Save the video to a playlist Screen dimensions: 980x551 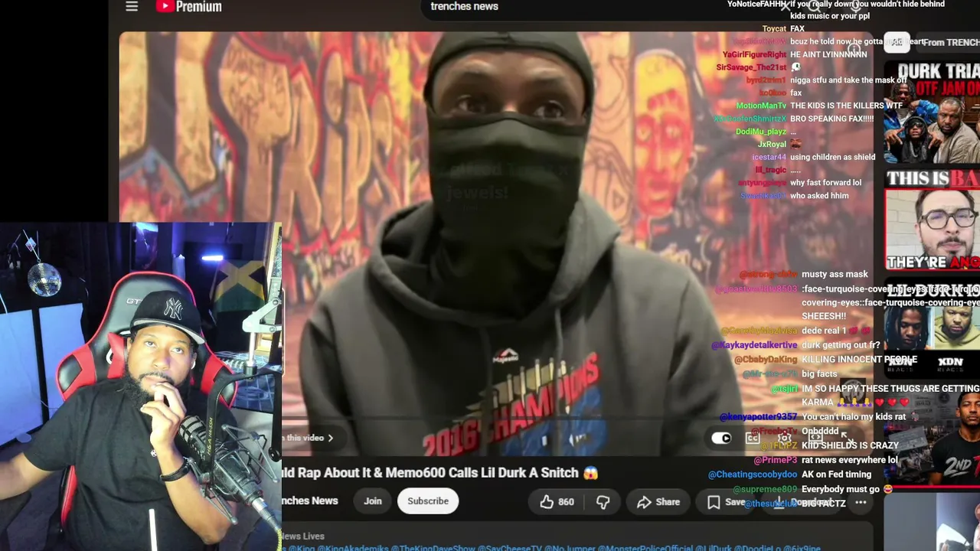coord(726,502)
